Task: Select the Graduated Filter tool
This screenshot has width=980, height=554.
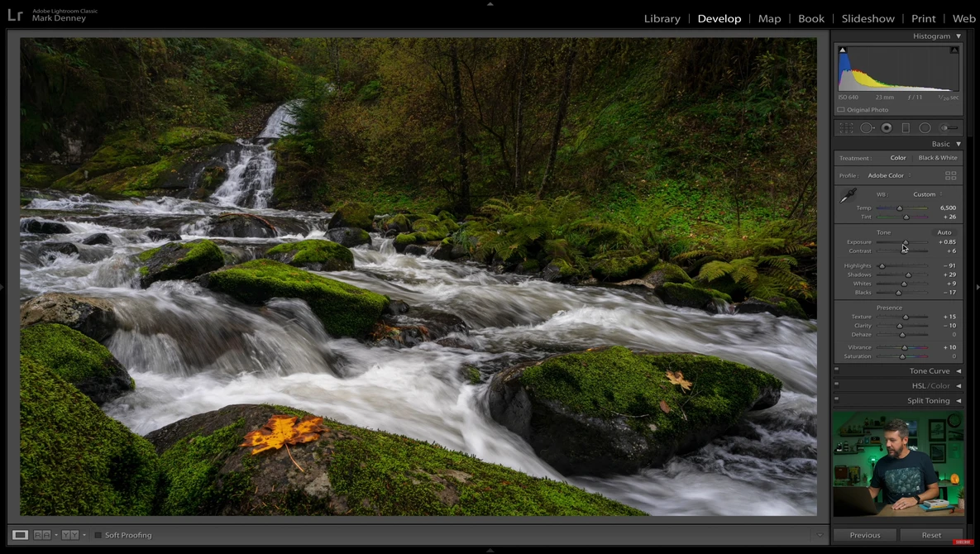Action: 906,128
